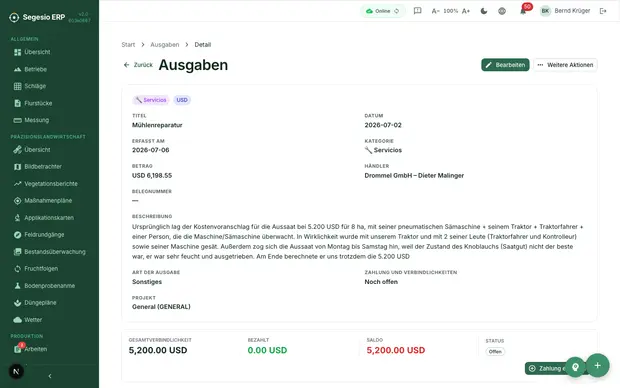Click the Bestandsüberwachung icon
The height and width of the screenshot is (388, 620).
coord(17,252)
